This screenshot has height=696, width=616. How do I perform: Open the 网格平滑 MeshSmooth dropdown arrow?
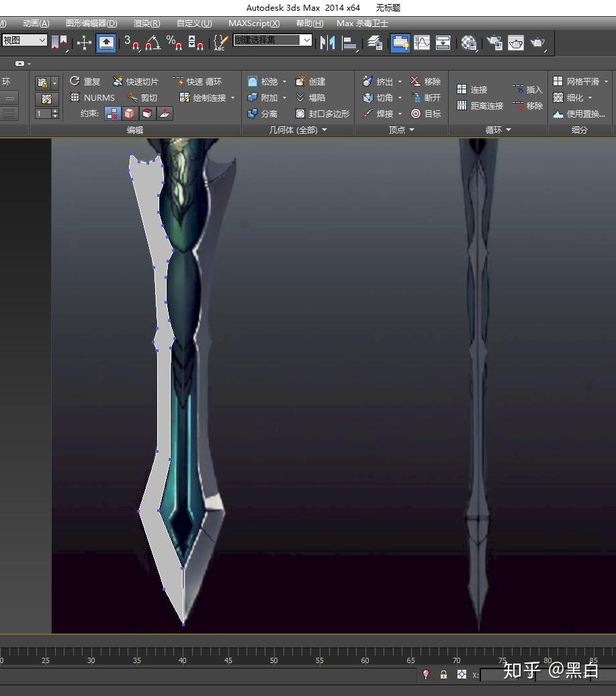606,82
